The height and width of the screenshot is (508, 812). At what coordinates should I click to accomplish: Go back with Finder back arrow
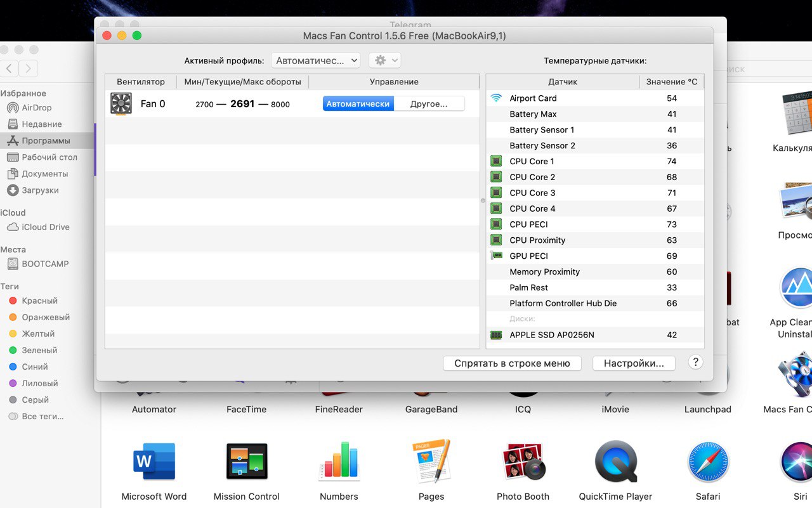10,68
